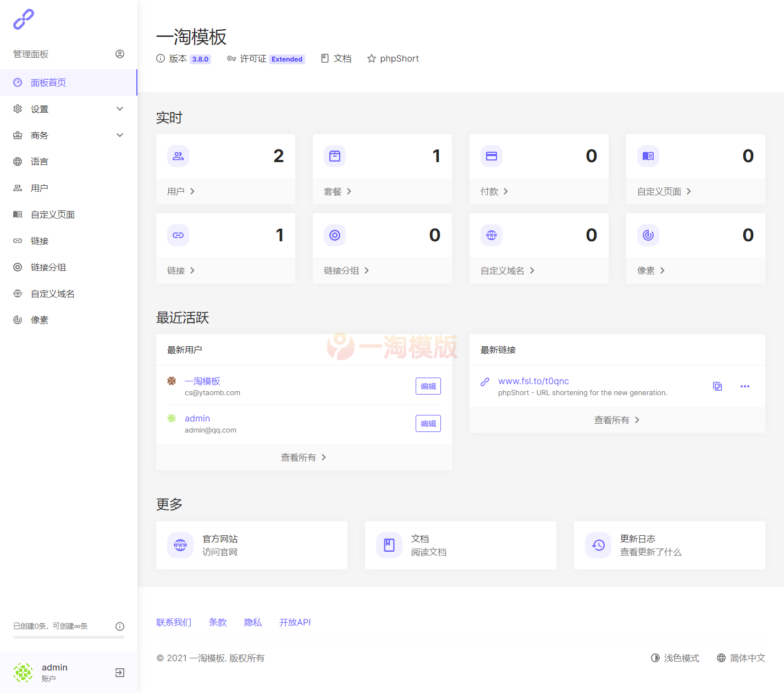Expand the 设置 menu in sidebar
The image size is (784, 693).
[x=69, y=109]
